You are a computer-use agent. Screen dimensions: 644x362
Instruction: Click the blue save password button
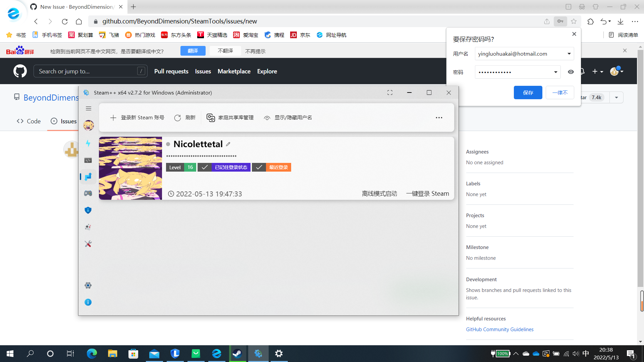(x=528, y=93)
